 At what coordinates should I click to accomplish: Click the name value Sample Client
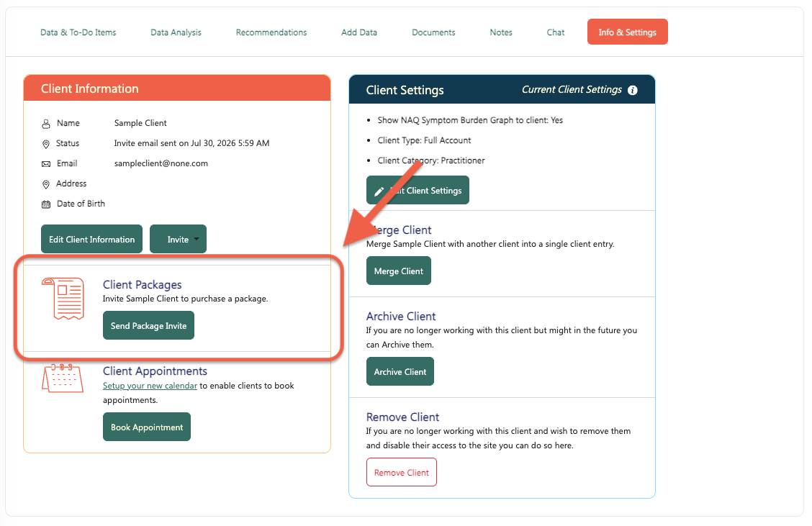click(140, 123)
